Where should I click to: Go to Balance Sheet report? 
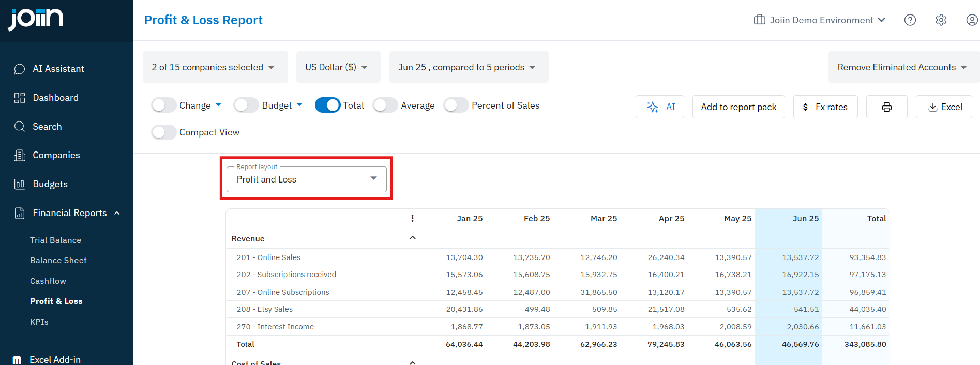58,261
